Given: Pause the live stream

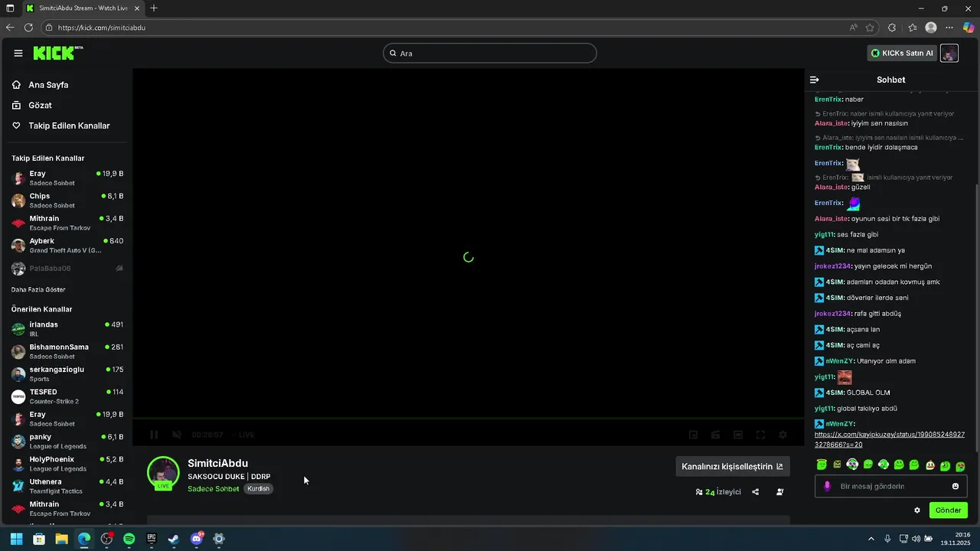Looking at the screenshot, I should coord(154,435).
